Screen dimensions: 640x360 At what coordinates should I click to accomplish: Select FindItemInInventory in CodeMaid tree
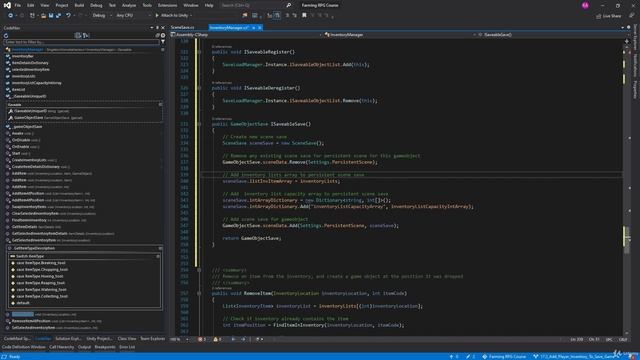pos(29,220)
